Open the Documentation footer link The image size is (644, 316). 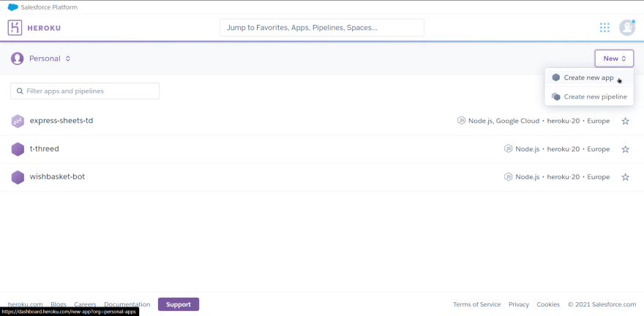(x=127, y=304)
